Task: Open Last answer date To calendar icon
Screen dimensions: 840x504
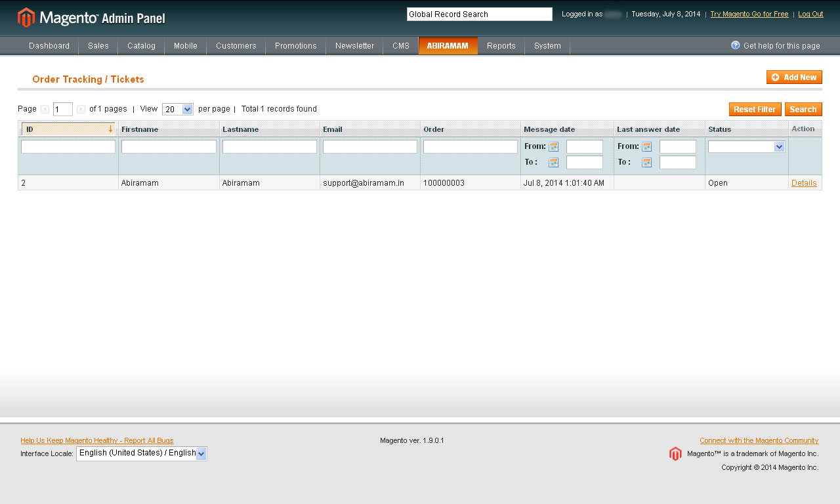Action: tap(647, 162)
